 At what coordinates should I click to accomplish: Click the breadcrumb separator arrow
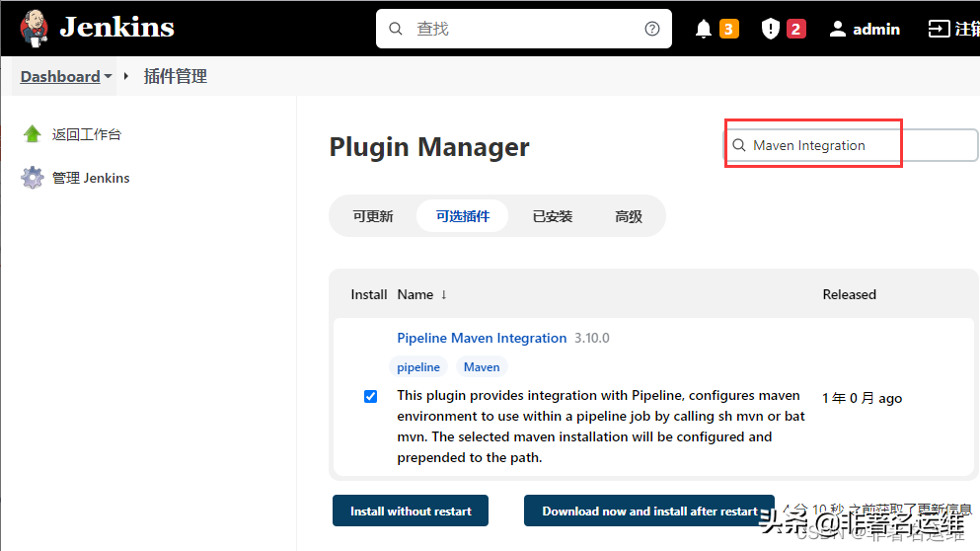point(126,76)
